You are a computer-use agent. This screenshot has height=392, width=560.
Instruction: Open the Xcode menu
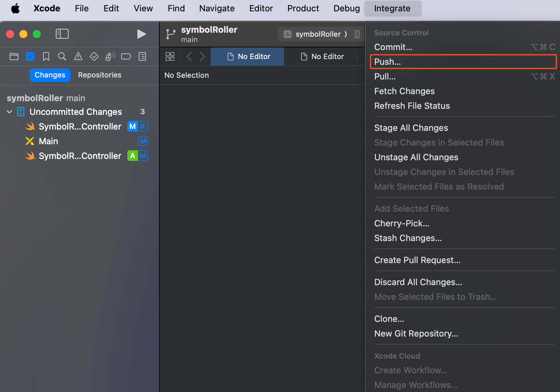click(47, 8)
